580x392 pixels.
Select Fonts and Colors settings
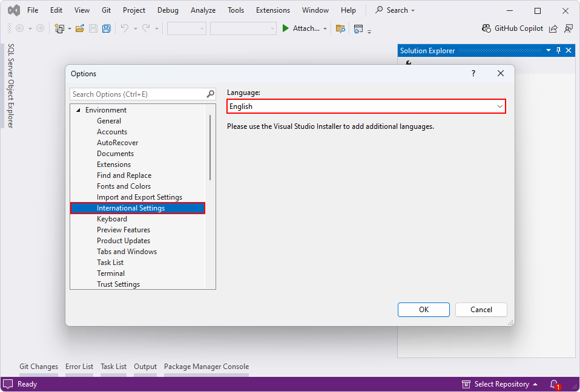(x=124, y=186)
